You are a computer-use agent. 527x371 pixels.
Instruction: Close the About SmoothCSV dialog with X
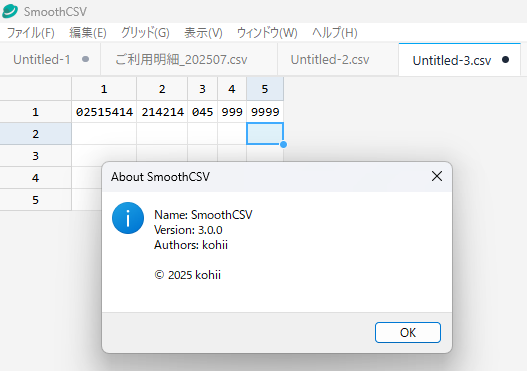pyautogui.click(x=437, y=176)
